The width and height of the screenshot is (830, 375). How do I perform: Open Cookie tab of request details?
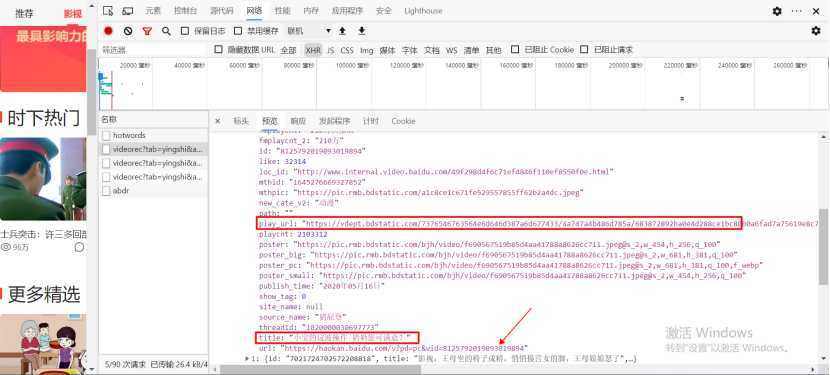pyautogui.click(x=403, y=121)
